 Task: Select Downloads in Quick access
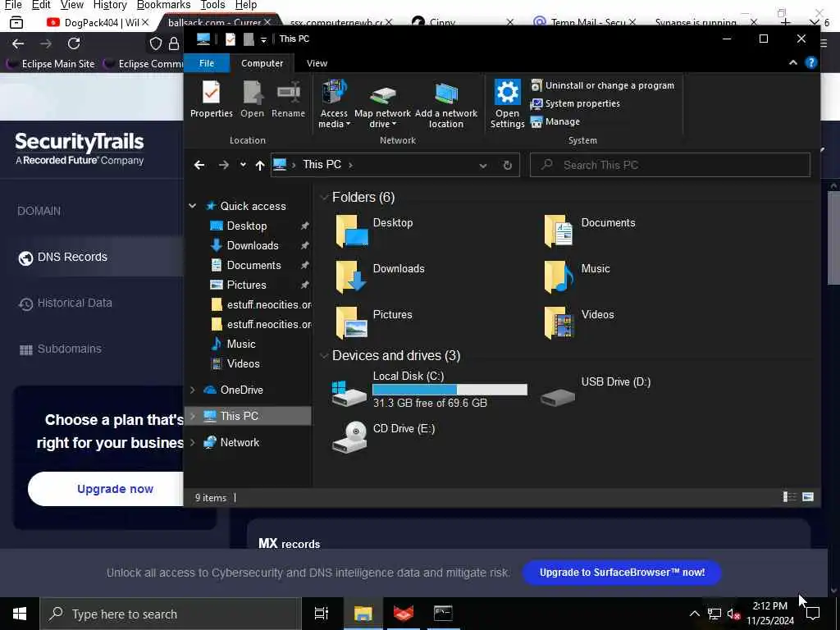pyautogui.click(x=253, y=245)
